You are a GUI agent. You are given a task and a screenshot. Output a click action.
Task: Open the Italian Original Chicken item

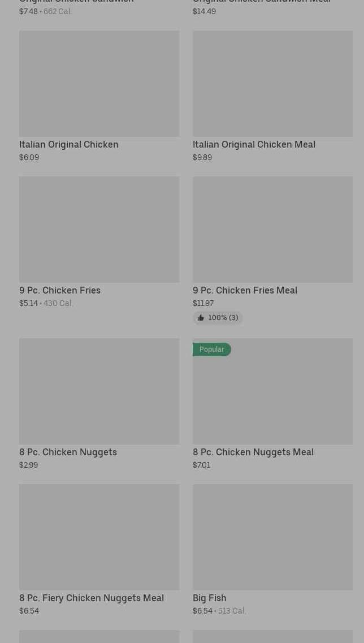pos(68,145)
